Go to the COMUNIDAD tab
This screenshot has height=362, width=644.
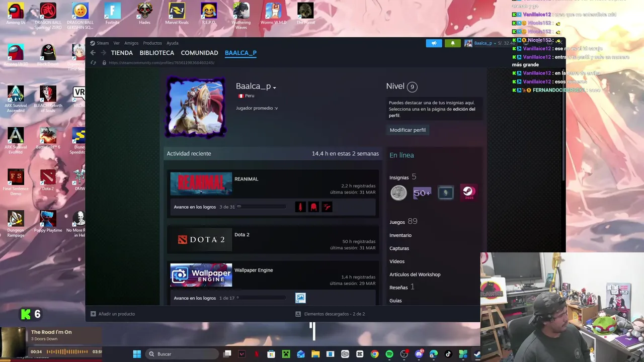pos(199,53)
